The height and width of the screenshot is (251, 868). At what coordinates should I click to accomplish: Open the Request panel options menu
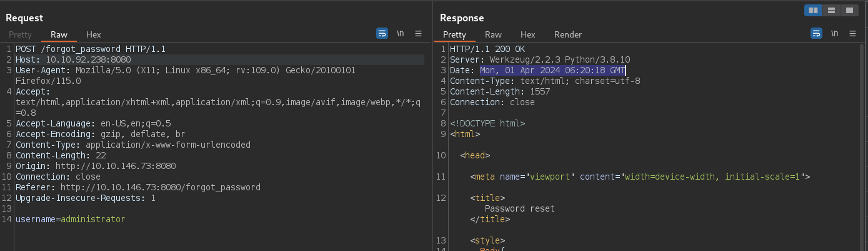tap(419, 34)
